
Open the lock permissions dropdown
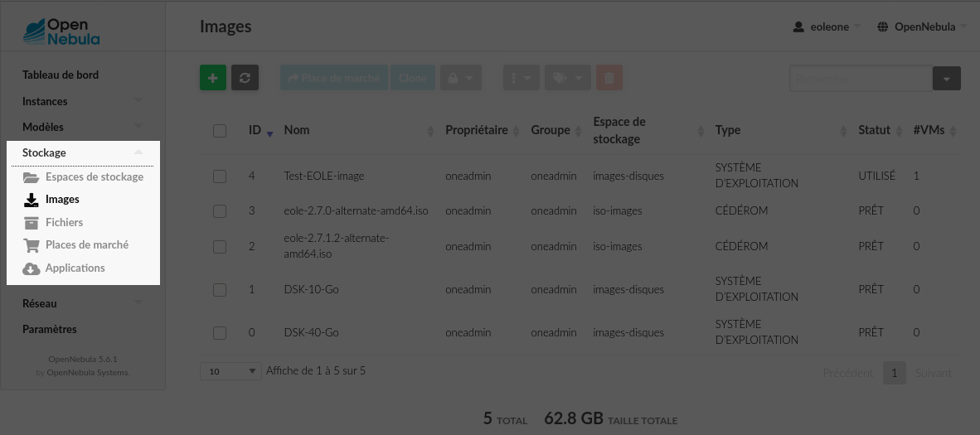click(x=461, y=78)
